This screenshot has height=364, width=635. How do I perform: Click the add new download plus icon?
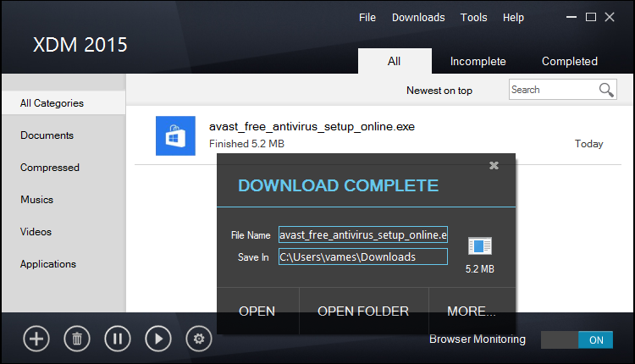pos(36,339)
